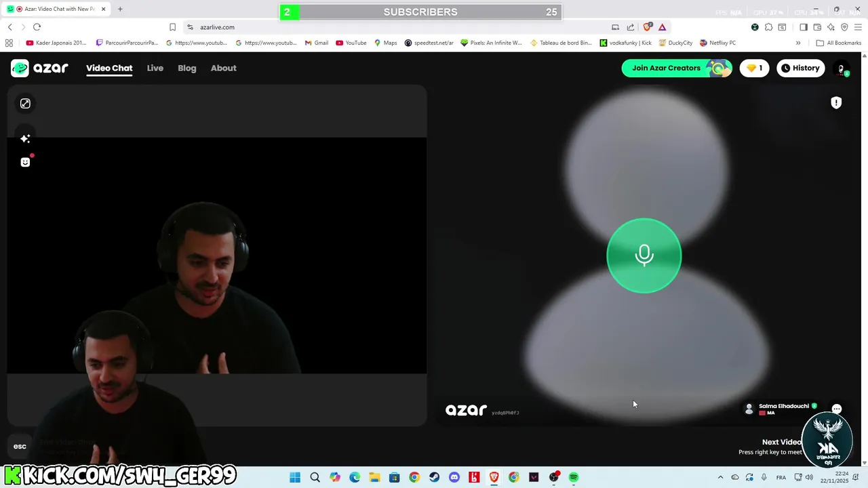Click the Azar logo in the header
Screen dimensions: 868x488
coord(39,68)
